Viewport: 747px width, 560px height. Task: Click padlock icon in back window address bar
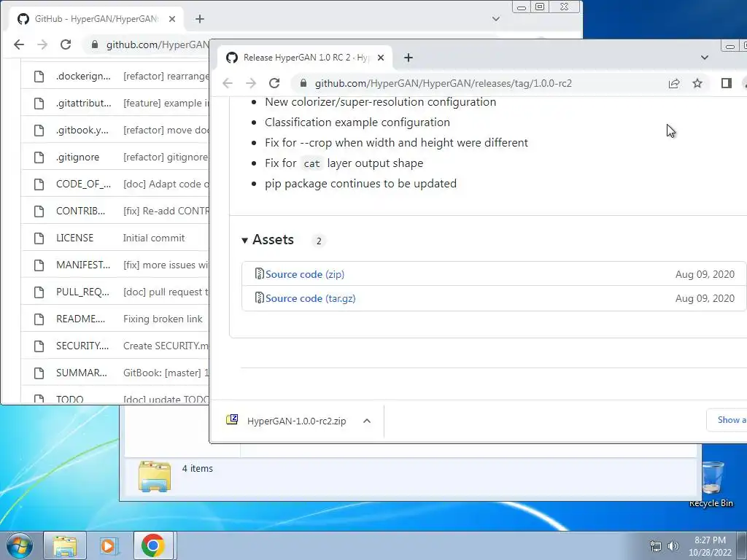95,44
